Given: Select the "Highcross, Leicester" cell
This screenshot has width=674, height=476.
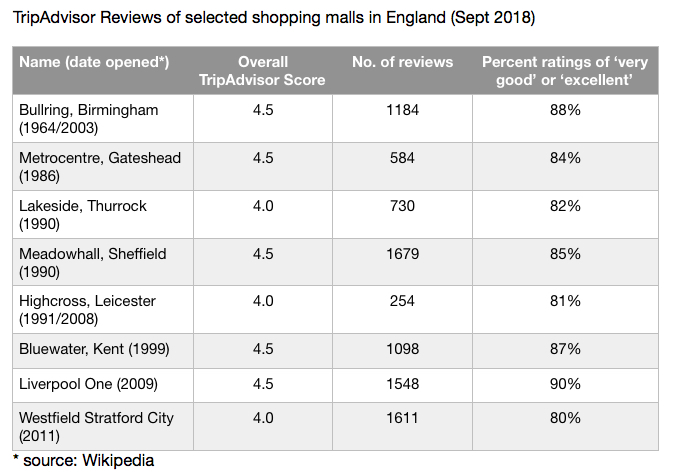Looking at the screenshot, I should pyautogui.click(x=88, y=310).
